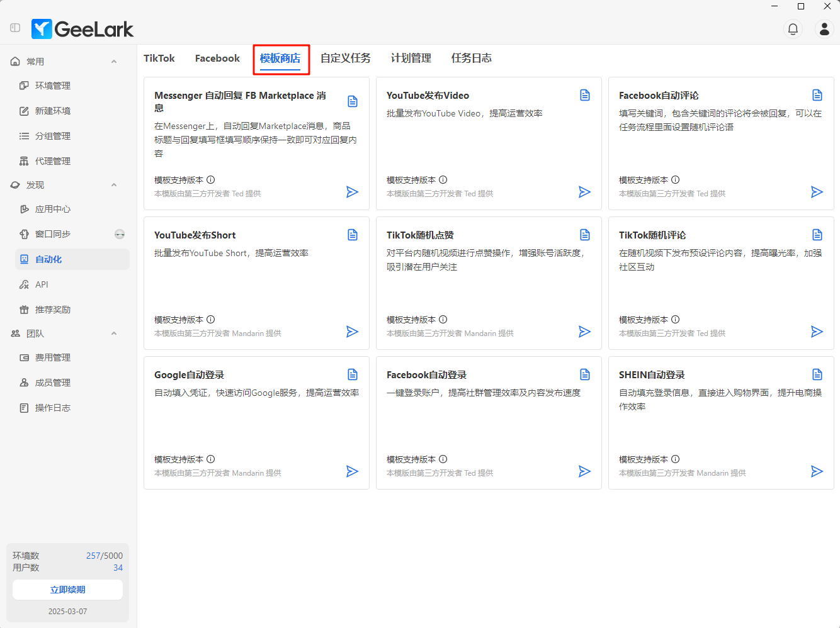Switch to the 任务日志 tab
The height and width of the screenshot is (628, 840).
(x=471, y=59)
